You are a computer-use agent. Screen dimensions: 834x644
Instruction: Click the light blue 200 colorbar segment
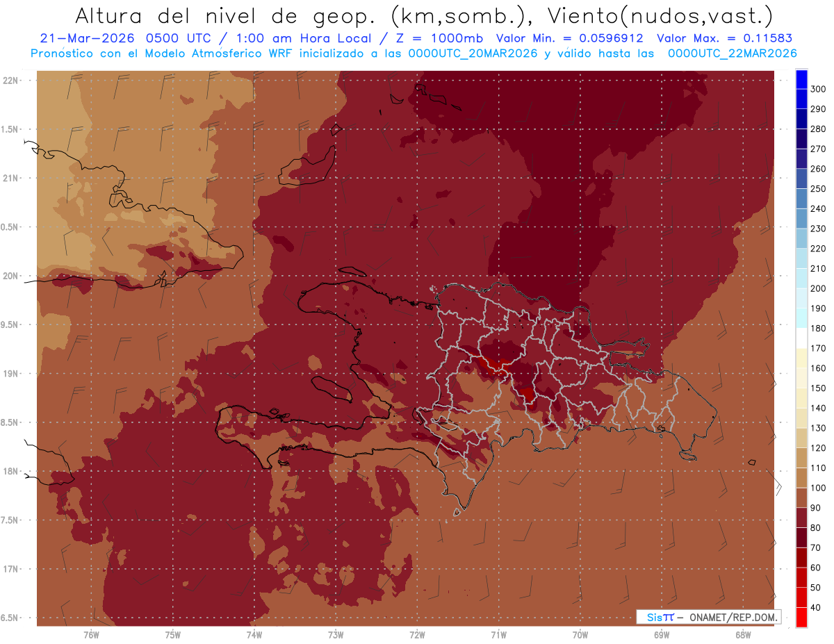click(x=801, y=279)
